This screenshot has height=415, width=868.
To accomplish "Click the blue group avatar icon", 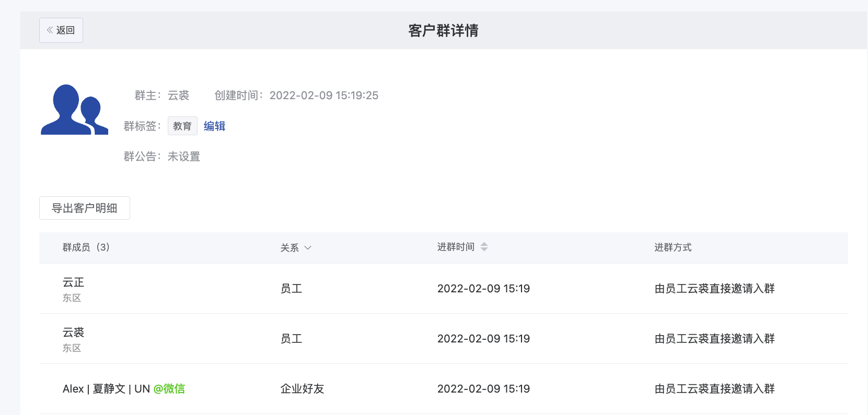I will pyautogui.click(x=75, y=110).
